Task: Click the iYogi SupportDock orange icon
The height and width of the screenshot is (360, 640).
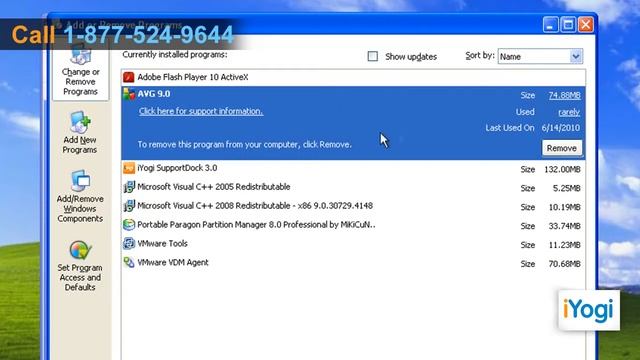Action: 129,168
